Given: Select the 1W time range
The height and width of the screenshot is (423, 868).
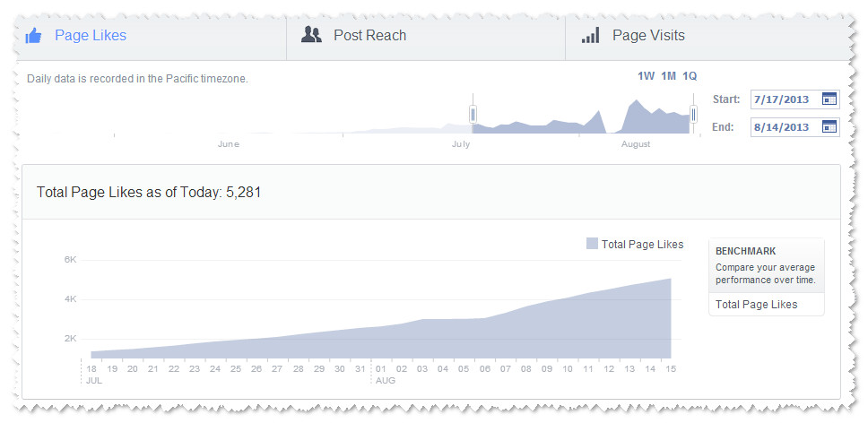Looking at the screenshot, I should [646, 76].
